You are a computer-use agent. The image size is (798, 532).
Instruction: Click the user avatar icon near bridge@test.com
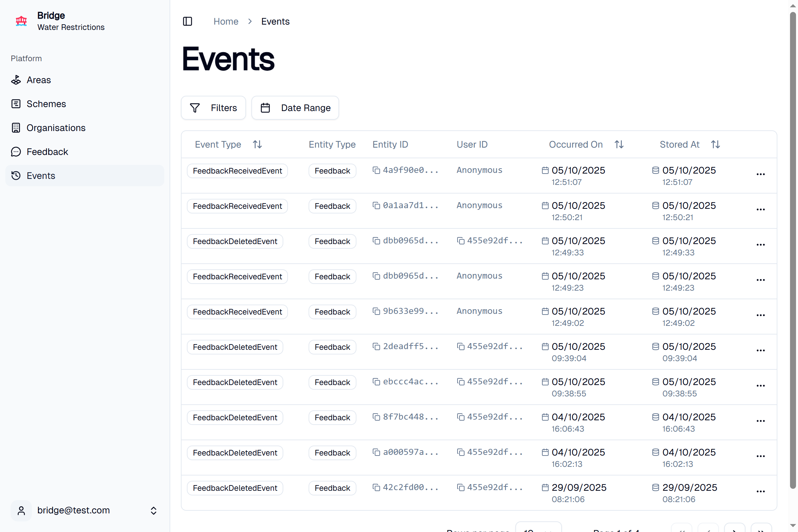pyautogui.click(x=21, y=510)
